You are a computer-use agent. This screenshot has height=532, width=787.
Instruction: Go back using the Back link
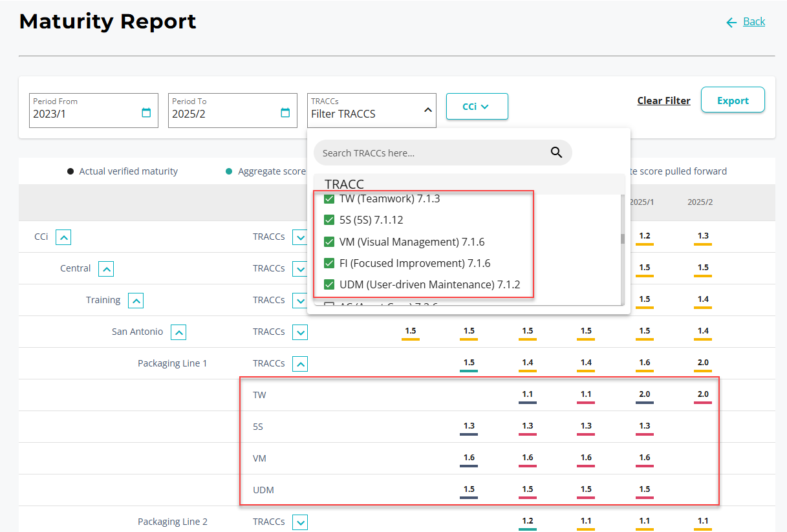click(754, 22)
